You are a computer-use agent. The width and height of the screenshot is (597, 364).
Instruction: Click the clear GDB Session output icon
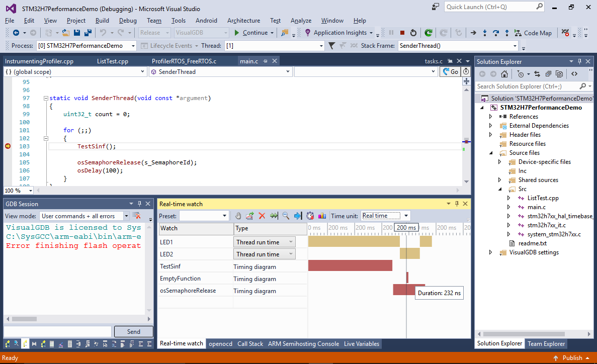(136, 216)
